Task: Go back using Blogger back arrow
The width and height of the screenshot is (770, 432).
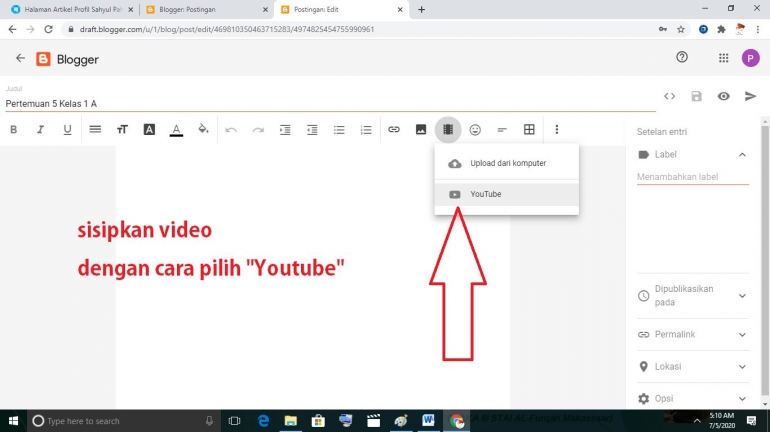Action: 20,58
